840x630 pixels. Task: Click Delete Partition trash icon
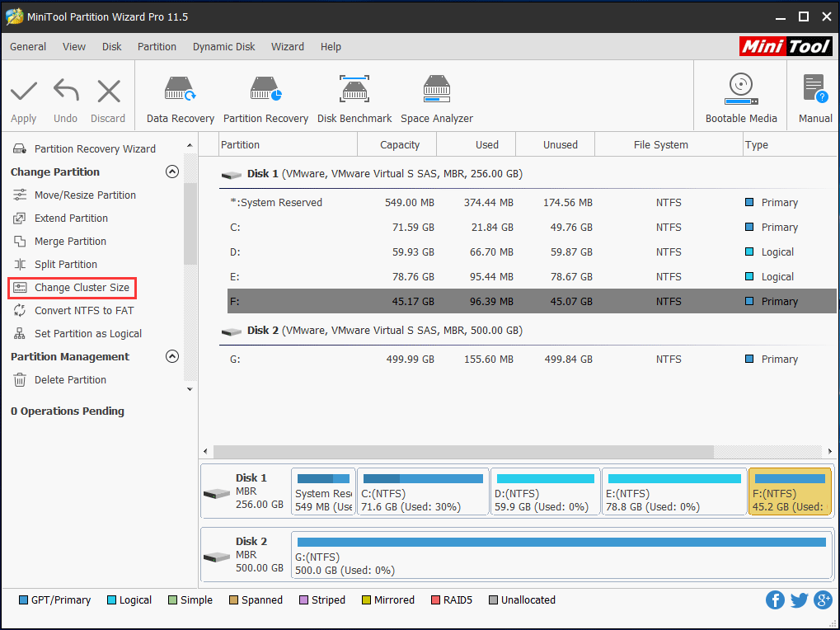(20, 380)
